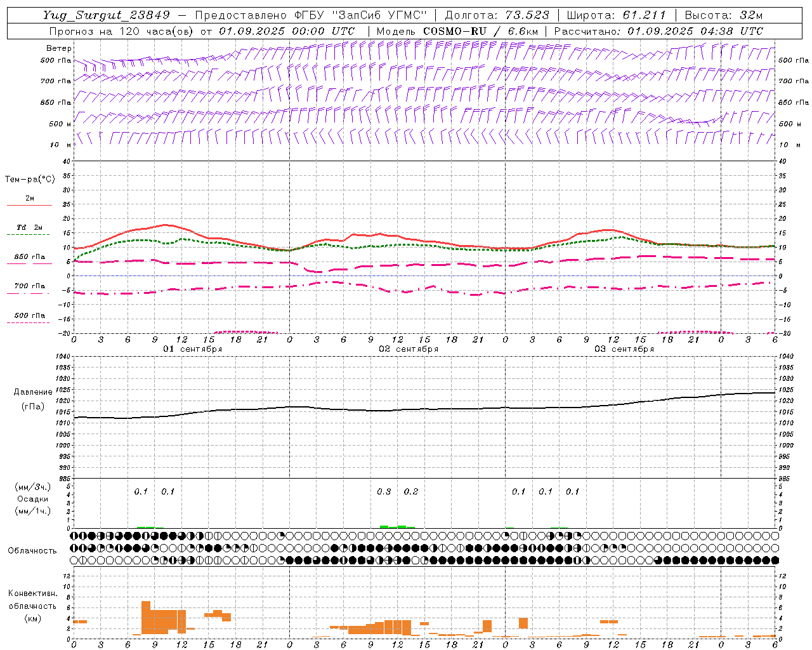The height and width of the screenshot is (650, 812).
Task: Click the 02 сентября date label
Action: coord(409,349)
